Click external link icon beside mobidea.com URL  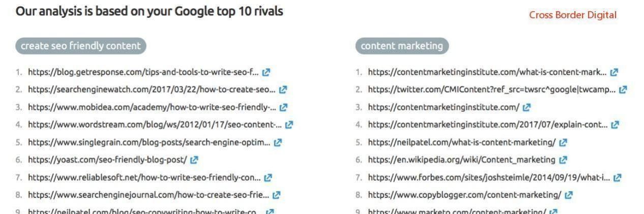coord(283,107)
